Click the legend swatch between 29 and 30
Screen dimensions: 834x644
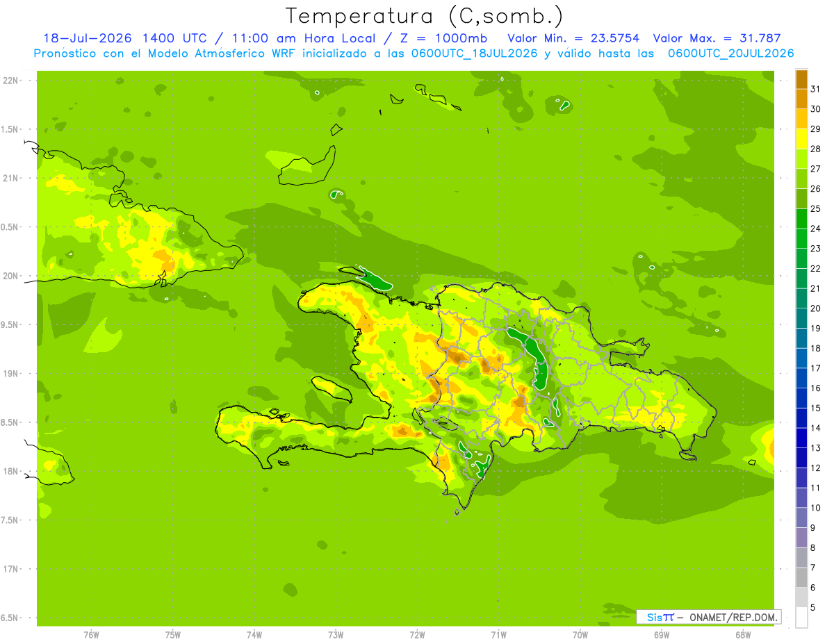801,119
